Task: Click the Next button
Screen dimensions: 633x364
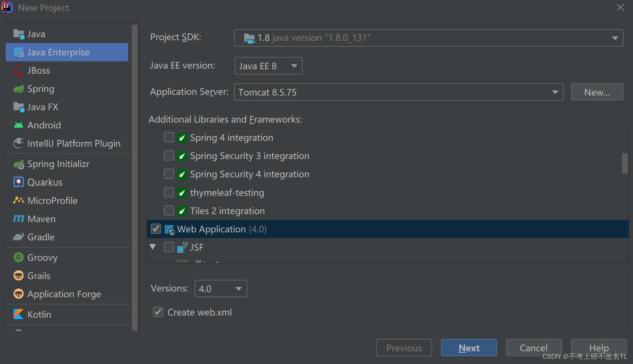Action: [469, 348]
